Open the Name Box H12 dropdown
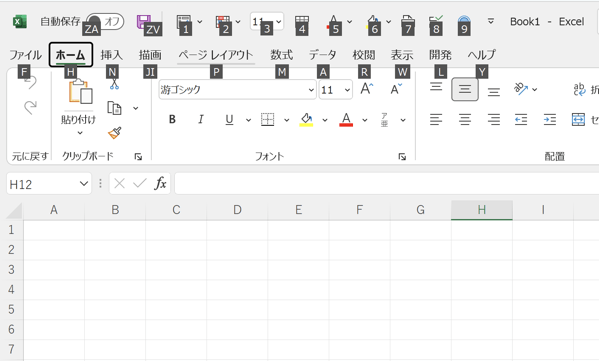 tap(84, 184)
